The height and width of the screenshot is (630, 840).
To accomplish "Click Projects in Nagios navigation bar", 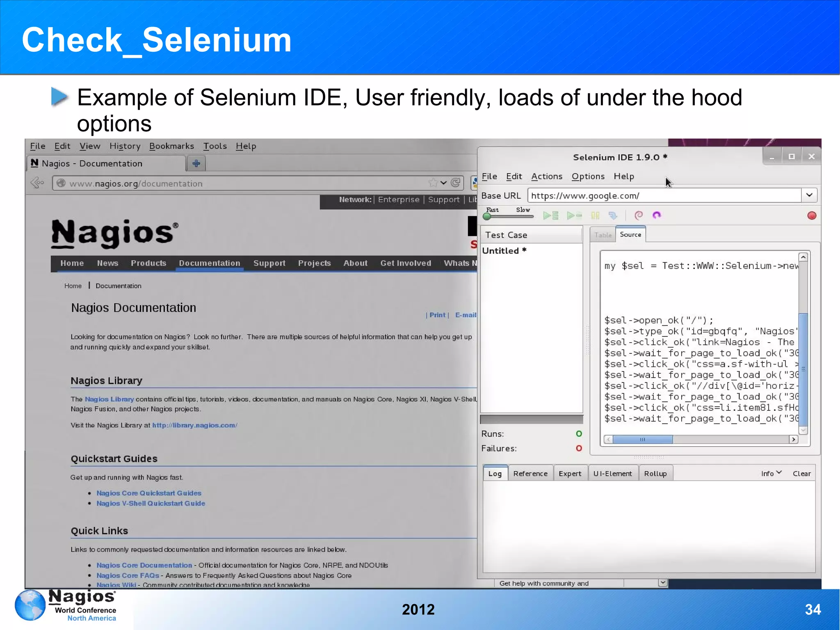I will (x=314, y=263).
